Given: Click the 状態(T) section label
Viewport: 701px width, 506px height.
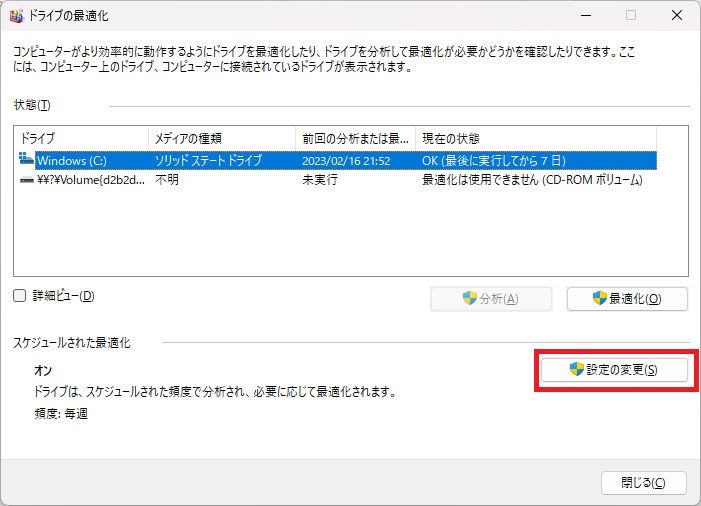Looking at the screenshot, I should tap(32, 105).
